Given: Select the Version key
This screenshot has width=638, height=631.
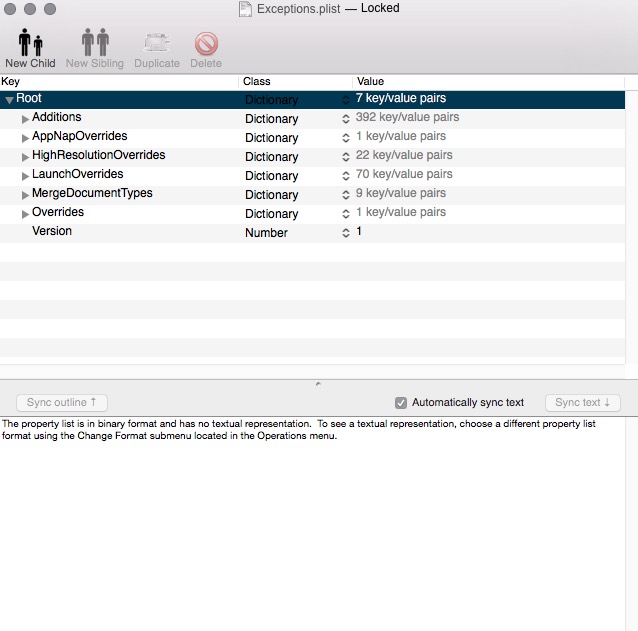Looking at the screenshot, I should pos(52,231).
